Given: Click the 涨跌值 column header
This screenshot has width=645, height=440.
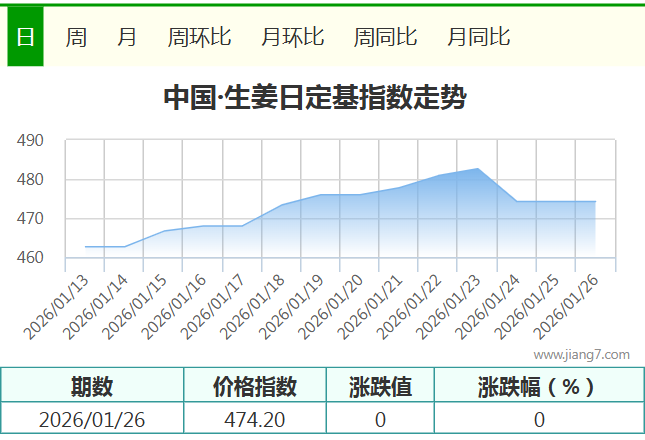Looking at the screenshot, I should pos(380,386).
